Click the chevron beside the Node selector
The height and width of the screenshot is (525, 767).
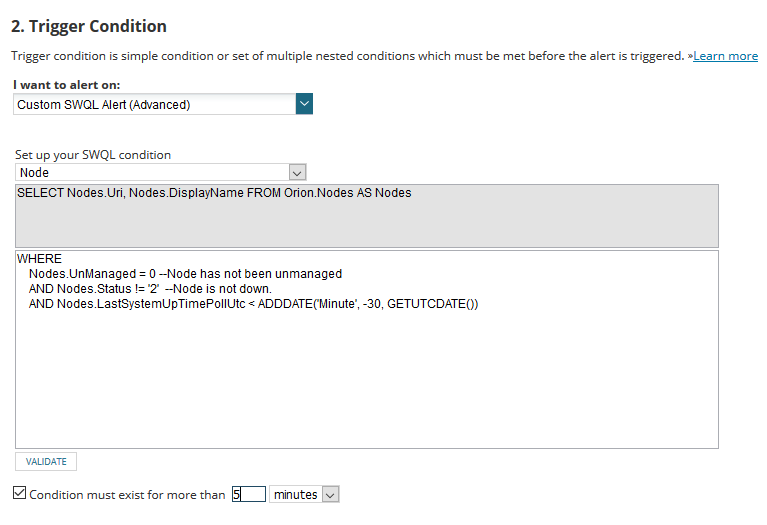point(296,173)
